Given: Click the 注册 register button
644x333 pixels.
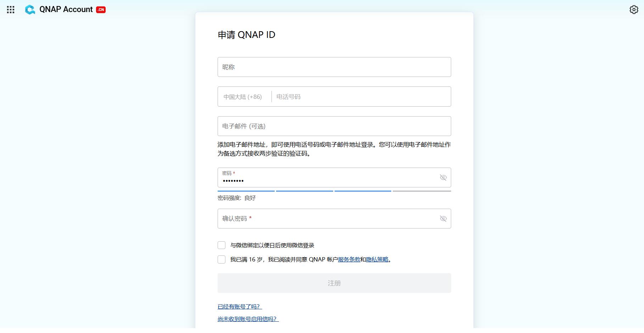Looking at the screenshot, I should tap(334, 283).
